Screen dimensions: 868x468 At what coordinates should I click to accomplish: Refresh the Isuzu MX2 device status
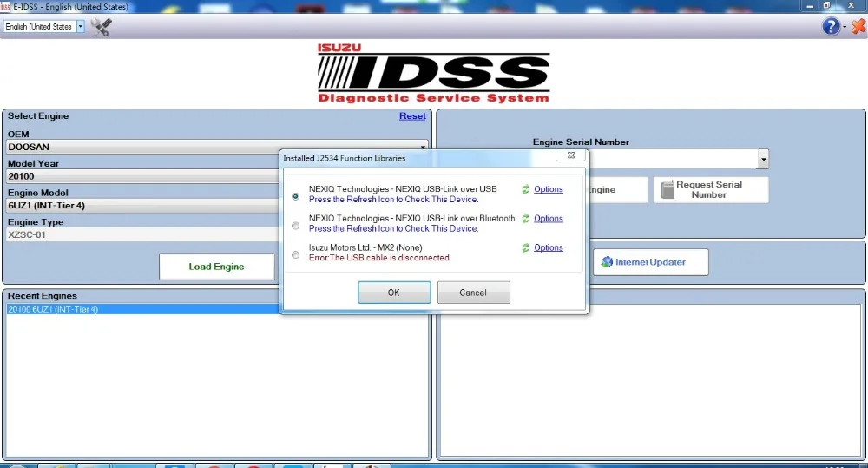click(x=525, y=248)
